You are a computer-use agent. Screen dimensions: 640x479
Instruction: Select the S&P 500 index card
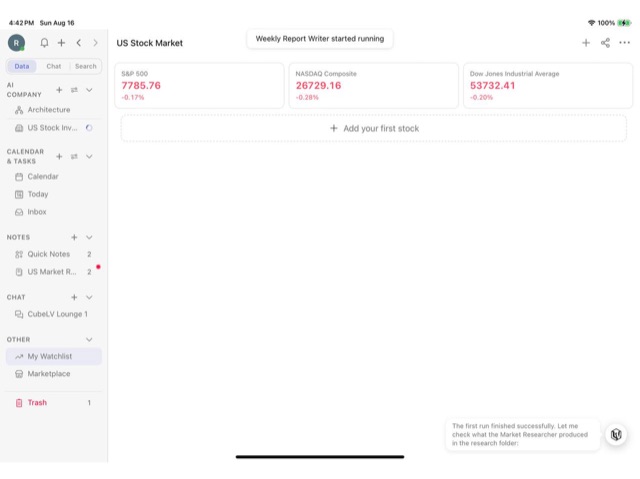coord(199,85)
